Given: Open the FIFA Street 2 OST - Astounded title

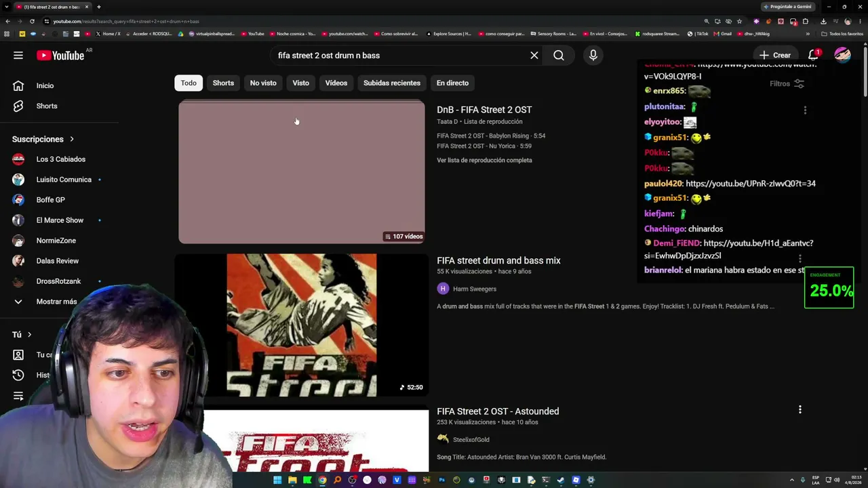Looking at the screenshot, I should click(498, 411).
